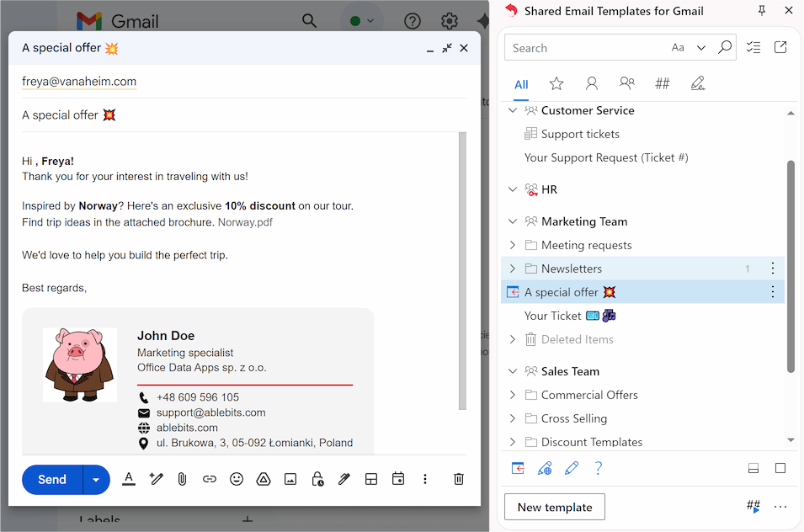Insert a photo with the image icon

point(290,479)
